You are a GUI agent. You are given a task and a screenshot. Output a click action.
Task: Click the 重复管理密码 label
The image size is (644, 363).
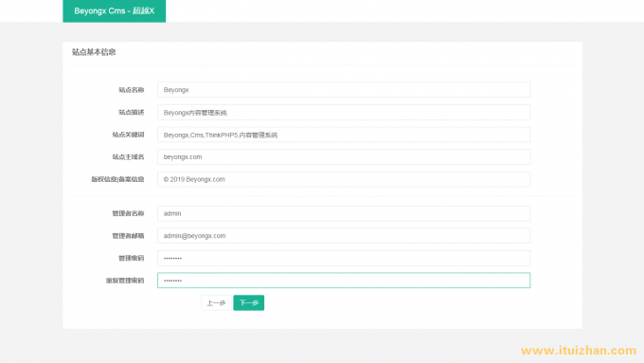(125, 281)
